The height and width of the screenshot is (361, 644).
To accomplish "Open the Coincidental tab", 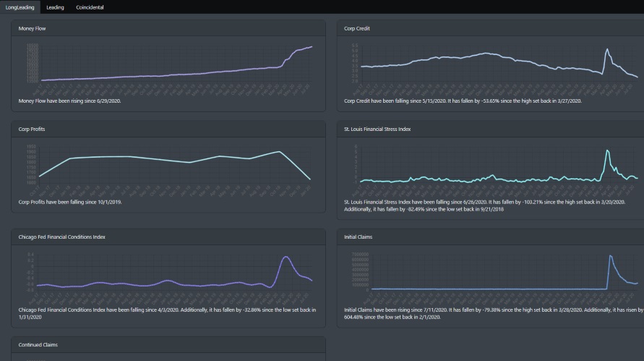I will 90,7.
